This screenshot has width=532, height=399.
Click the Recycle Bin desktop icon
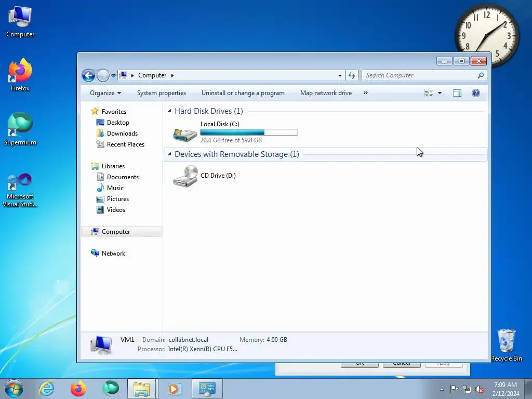coord(507,345)
